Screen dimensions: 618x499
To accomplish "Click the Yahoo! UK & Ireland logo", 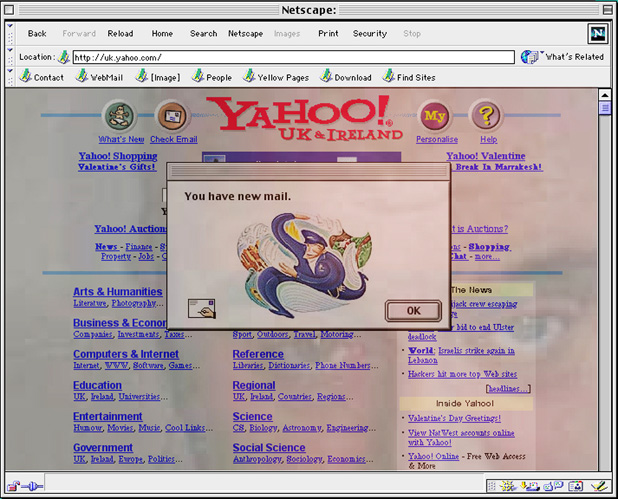I will click(x=303, y=119).
